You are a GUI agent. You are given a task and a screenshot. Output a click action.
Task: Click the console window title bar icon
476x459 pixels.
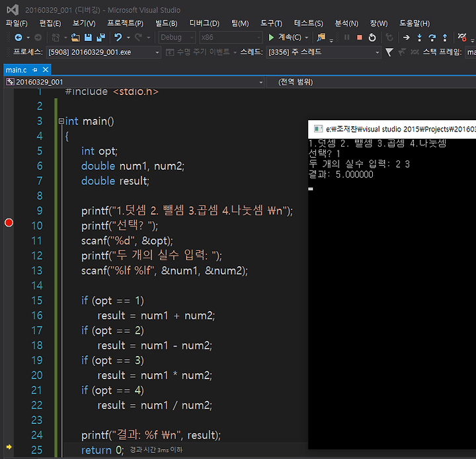pos(318,129)
